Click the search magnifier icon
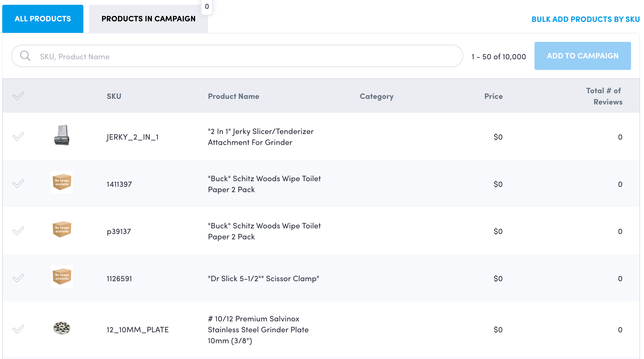Screen dimensions: 644x359 coord(25,56)
